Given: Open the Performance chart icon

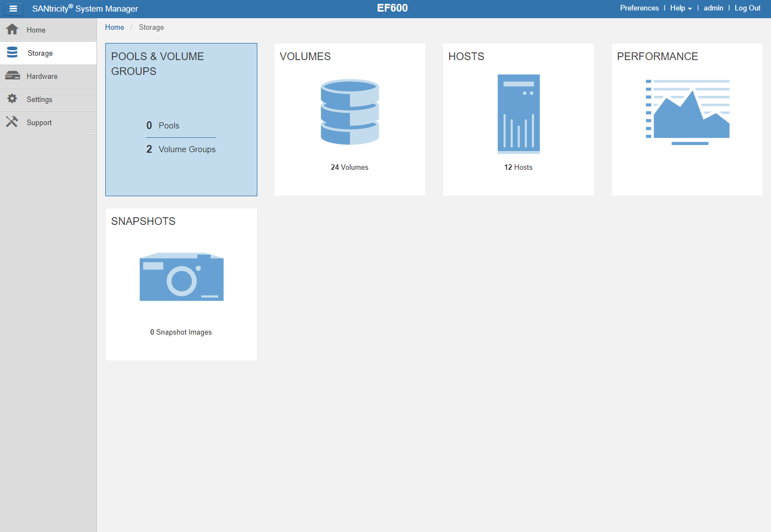Looking at the screenshot, I should coord(687,112).
